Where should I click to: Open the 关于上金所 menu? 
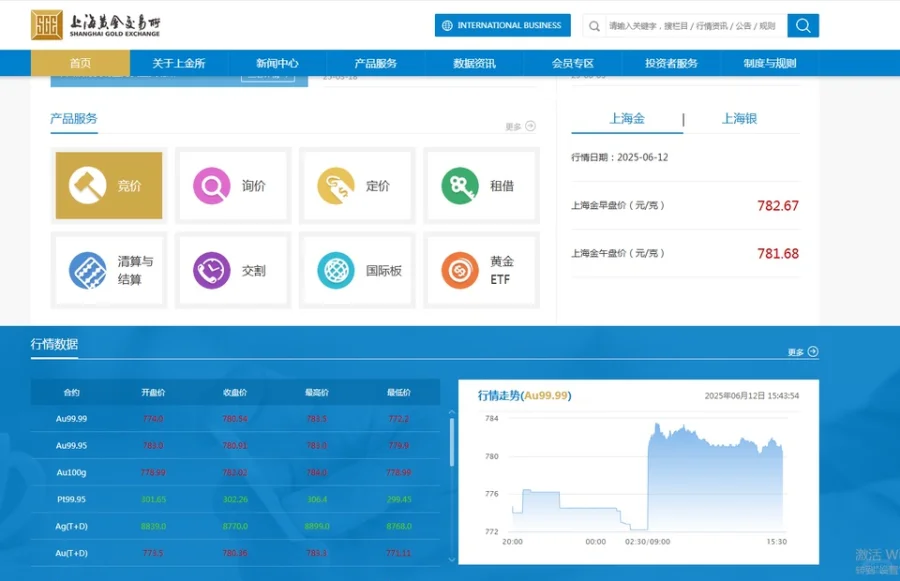[179, 63]
